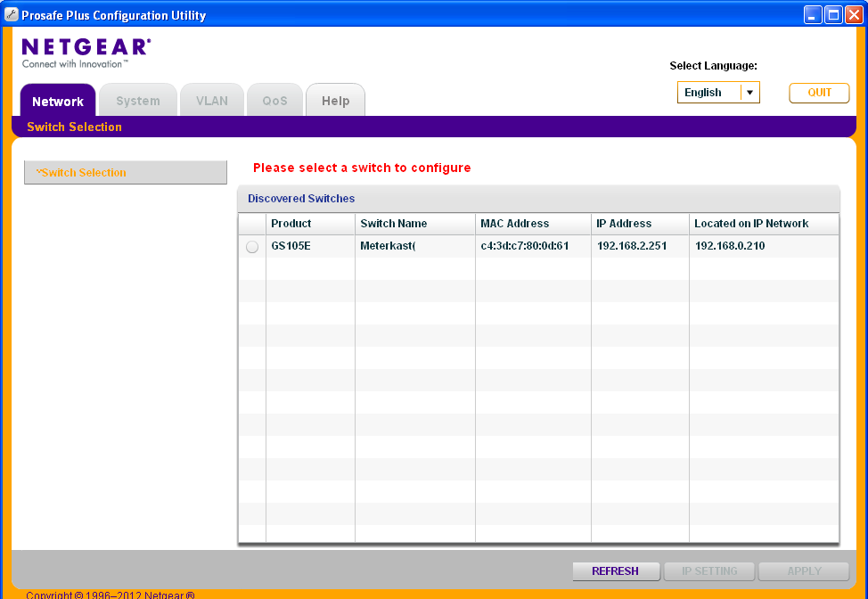Click the 'Please select a switch to configure' message

tap(362, 168)
